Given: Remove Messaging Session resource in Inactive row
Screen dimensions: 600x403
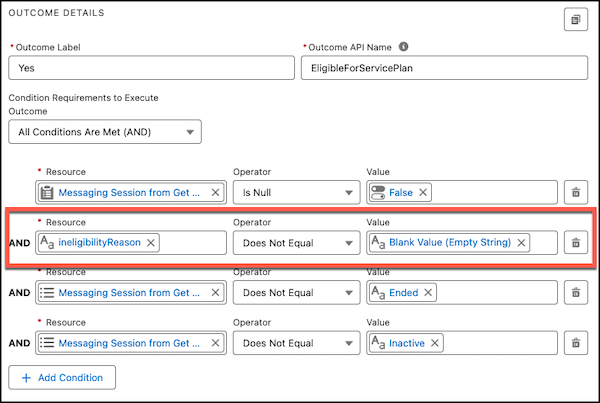Looking at the screenshot, I should [x=215, y=343].
